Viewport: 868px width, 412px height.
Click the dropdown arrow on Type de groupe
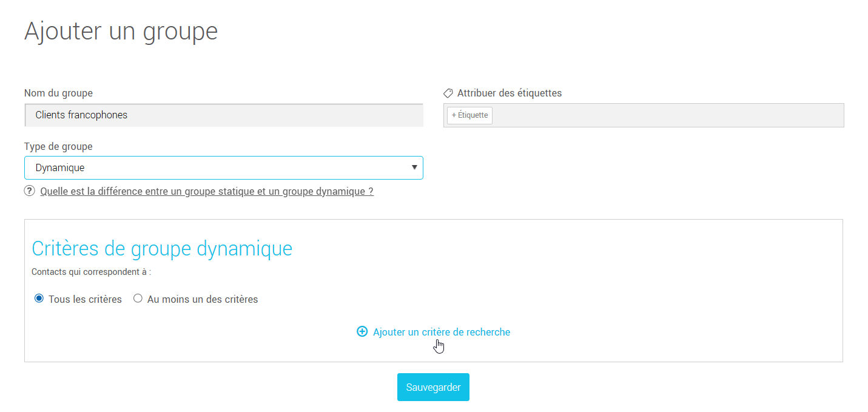(x=414, y=167)
